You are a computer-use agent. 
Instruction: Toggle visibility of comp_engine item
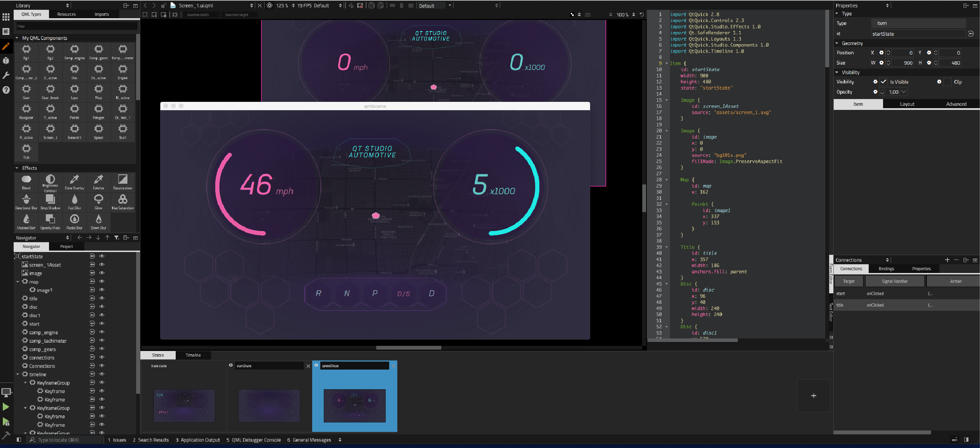tap(101, 332)
